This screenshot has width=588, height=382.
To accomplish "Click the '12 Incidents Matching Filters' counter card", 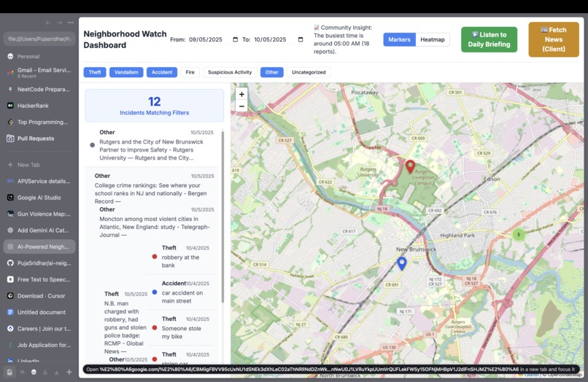I will [155, 105].
